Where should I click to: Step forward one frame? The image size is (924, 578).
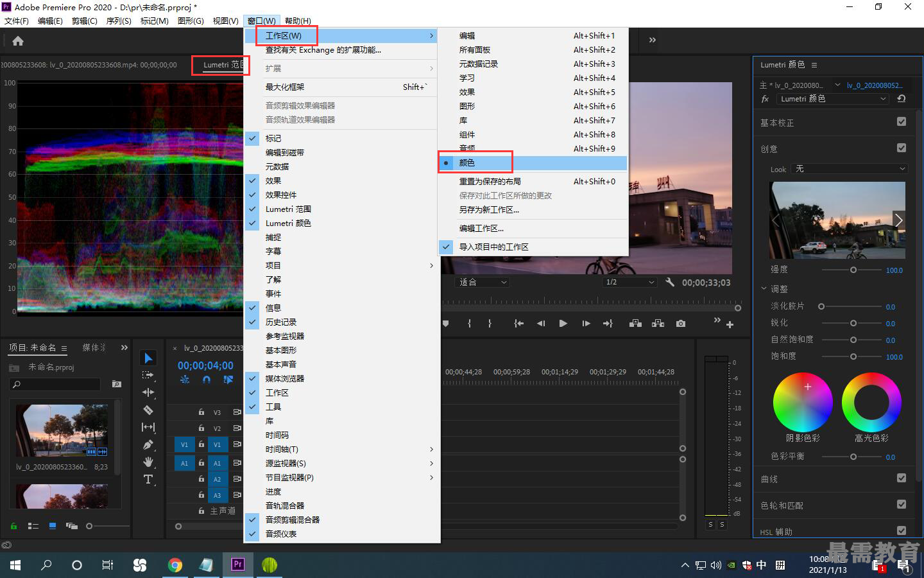click(x=586, y=324)
